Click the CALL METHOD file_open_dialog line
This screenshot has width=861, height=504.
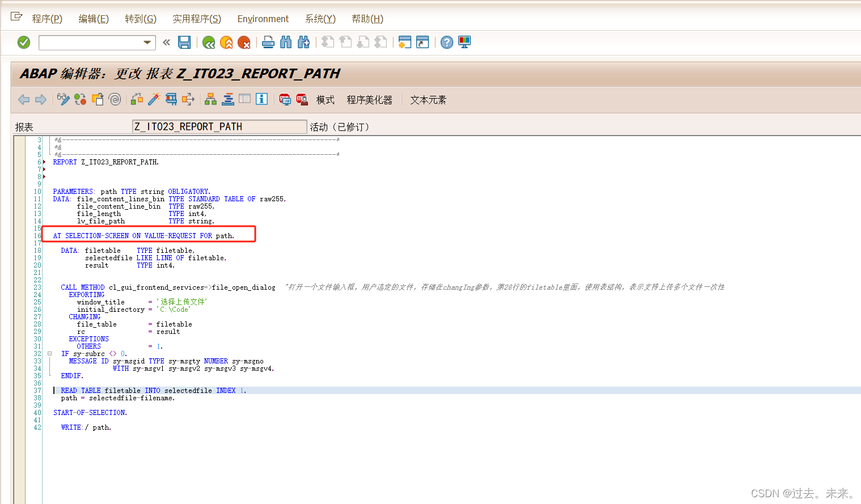pyautogui.click(x=168, y=287)
